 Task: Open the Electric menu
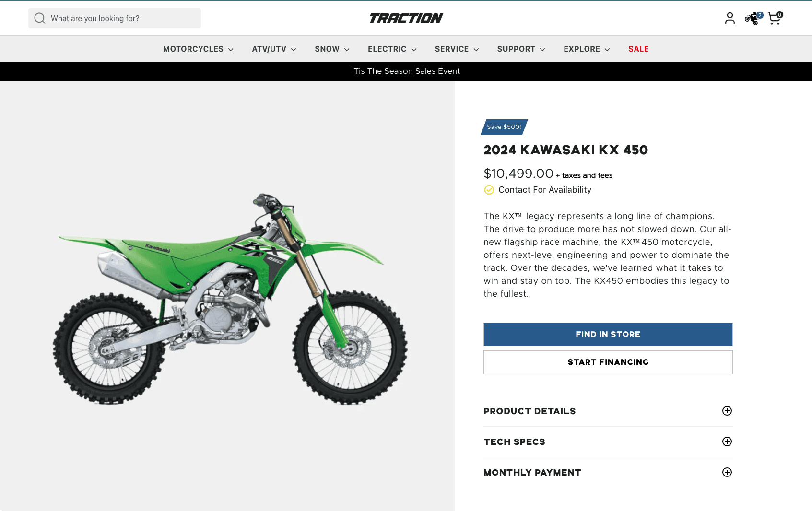point(392,49)
